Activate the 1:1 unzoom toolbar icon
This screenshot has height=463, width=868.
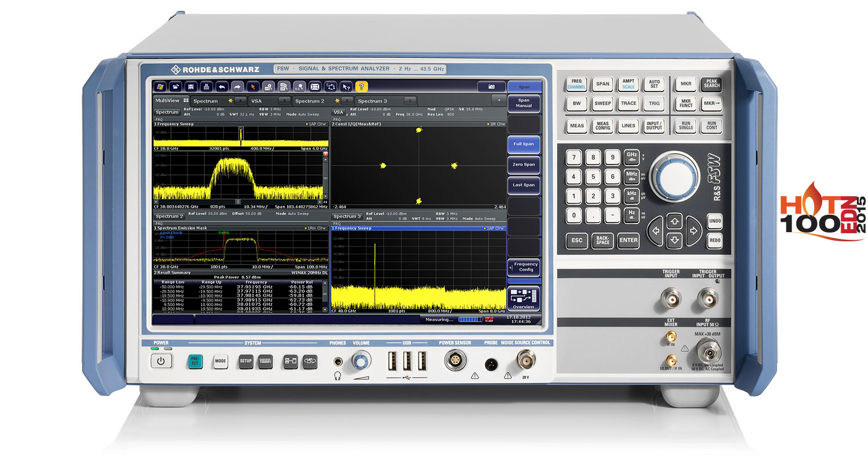299,86
